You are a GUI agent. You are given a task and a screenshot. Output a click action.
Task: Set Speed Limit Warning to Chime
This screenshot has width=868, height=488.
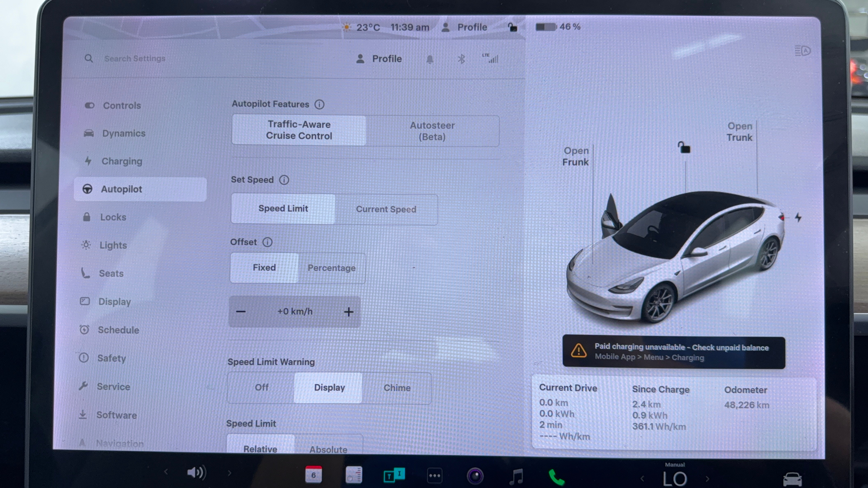pos(397,388)
